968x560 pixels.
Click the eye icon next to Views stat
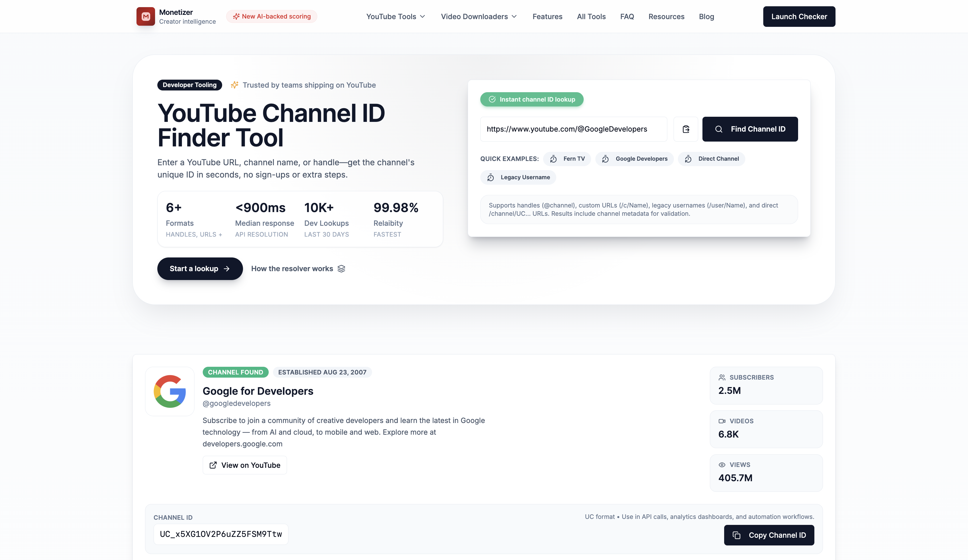(x=722, y=465)
